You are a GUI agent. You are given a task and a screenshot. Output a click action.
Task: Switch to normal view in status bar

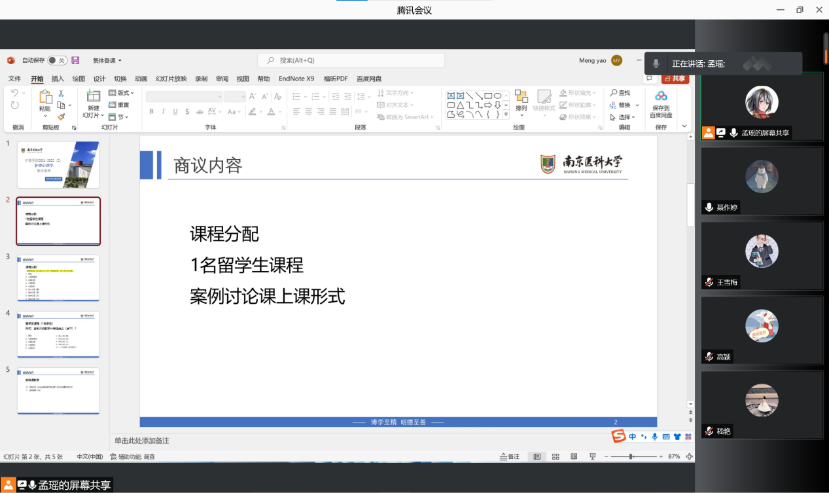coord(537,456)
